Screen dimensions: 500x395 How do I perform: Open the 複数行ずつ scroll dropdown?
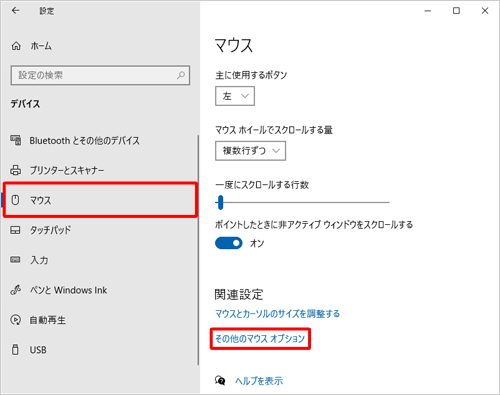[x=250, y=151]
